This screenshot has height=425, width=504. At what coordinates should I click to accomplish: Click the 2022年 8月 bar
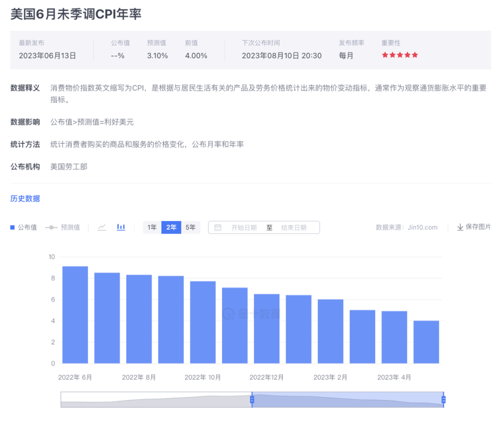coord(139,319)
